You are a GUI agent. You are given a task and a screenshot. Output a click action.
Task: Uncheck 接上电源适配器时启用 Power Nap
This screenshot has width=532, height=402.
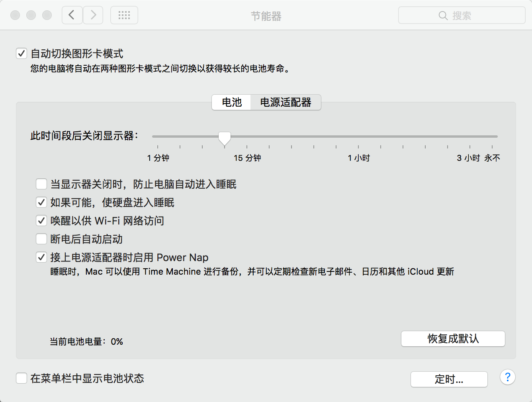[41, 257]
